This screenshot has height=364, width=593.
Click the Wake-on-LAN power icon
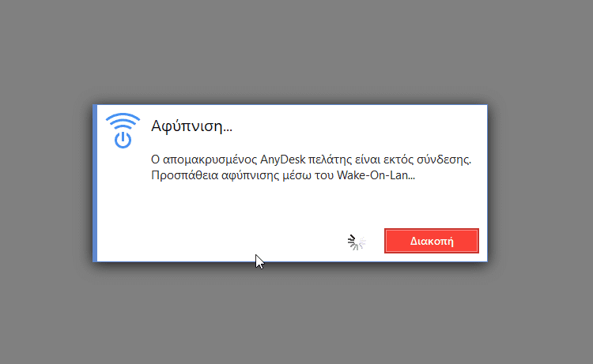click(123, 130)
